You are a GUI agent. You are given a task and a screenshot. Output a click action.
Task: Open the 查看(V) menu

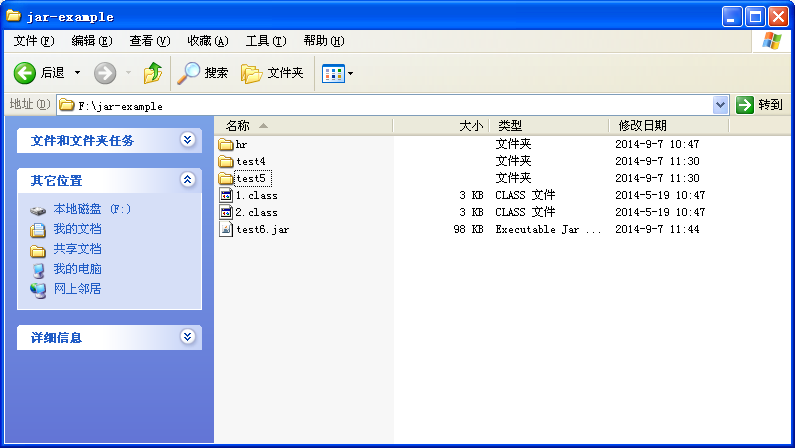point(150,41)
